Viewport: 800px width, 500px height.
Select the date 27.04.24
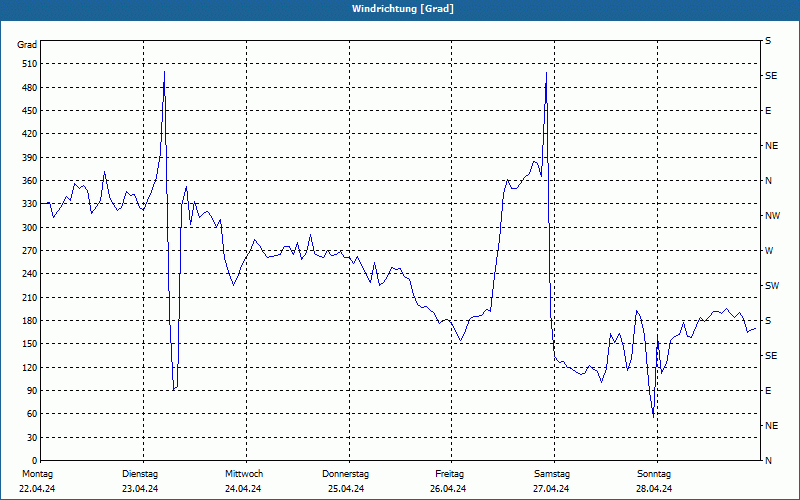click(552, 489)
